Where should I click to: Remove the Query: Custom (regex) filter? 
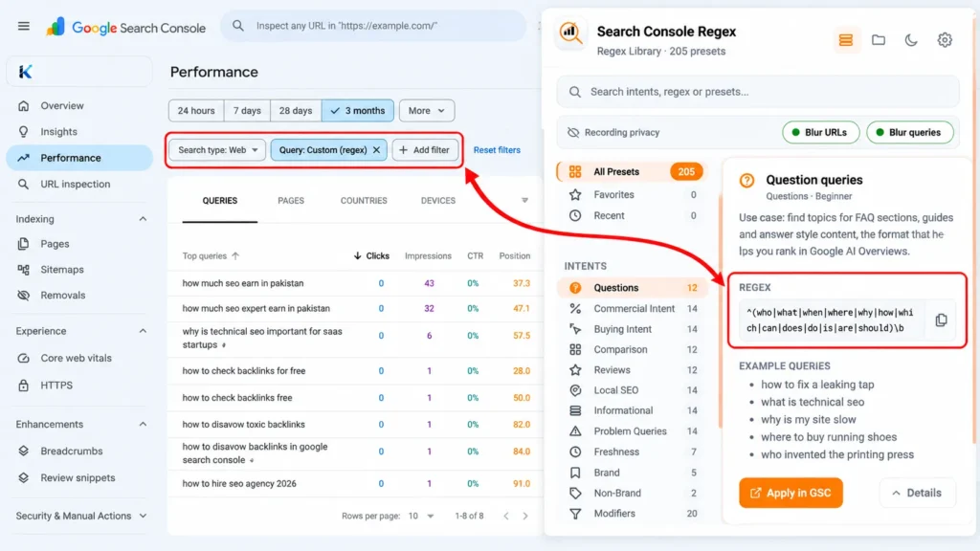(x=376, y=150)
